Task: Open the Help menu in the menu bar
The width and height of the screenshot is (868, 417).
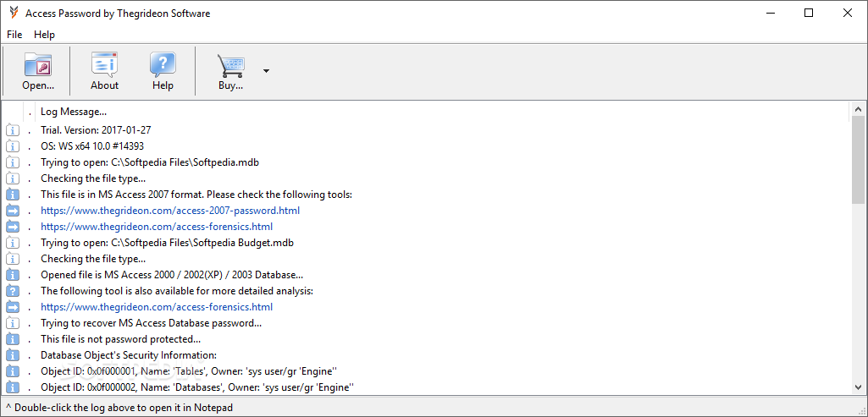Action: point(44,35)
